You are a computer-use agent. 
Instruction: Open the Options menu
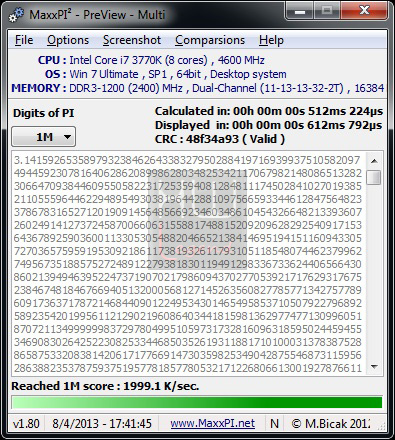pyautogui.click(x=68, y=40)
